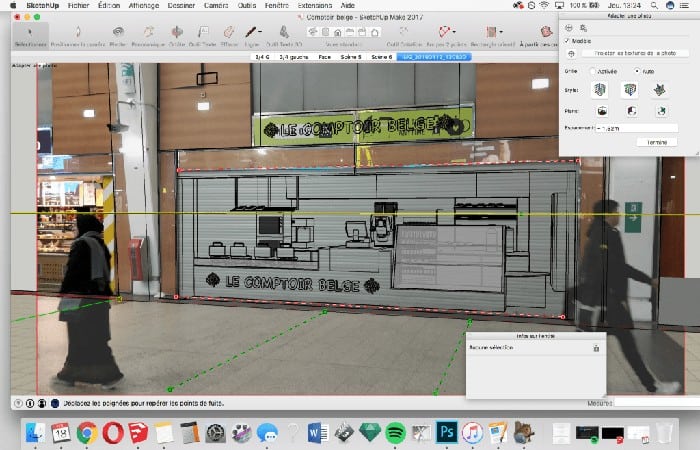Viewport: 700px width, 450px height.
Task: Open the Arc tool dropdown arrow
Action: point(454,32)
